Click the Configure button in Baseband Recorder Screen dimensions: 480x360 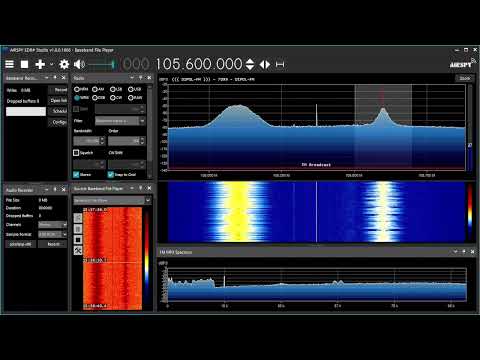pyautogui.click(x=58, y=122)
